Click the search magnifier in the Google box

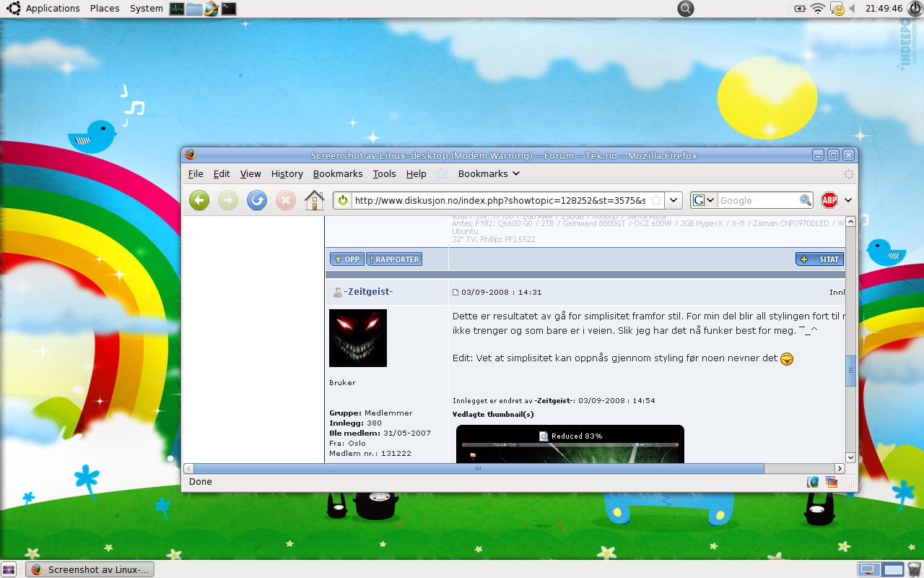[x=806, y=200]
